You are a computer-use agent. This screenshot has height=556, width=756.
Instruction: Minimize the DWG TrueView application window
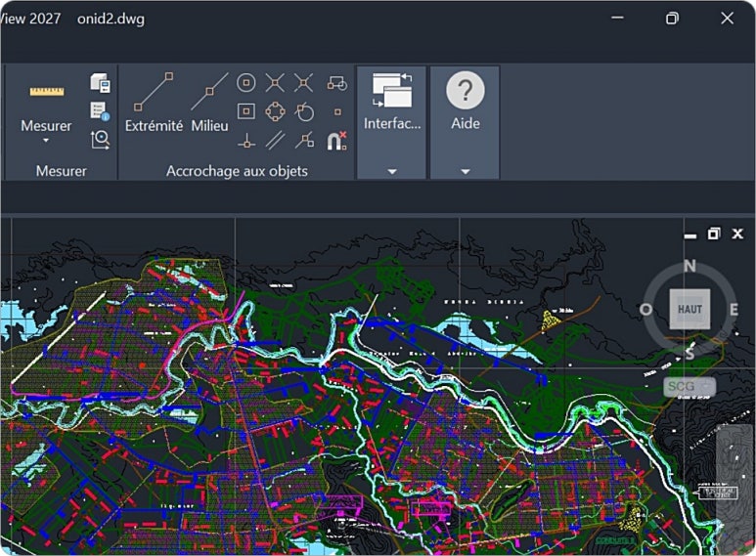[617, 19]
